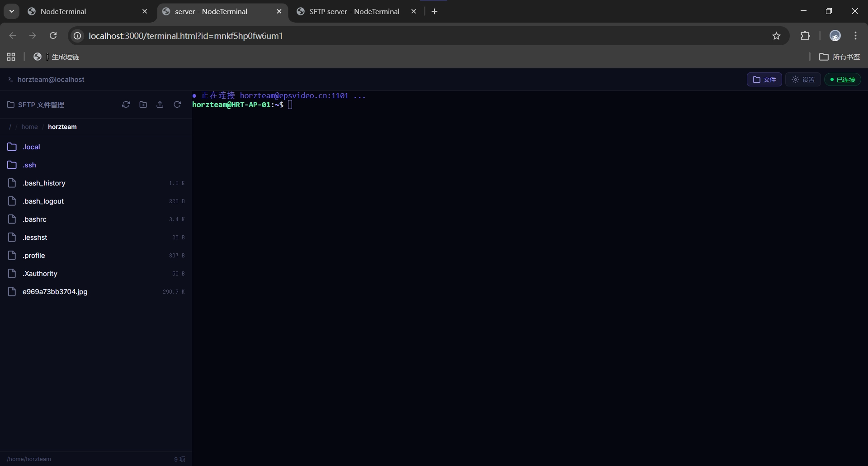Open the tab search dropdown
Image resolution: width=868 pixels, height=466 pixels.
point(11,11)
